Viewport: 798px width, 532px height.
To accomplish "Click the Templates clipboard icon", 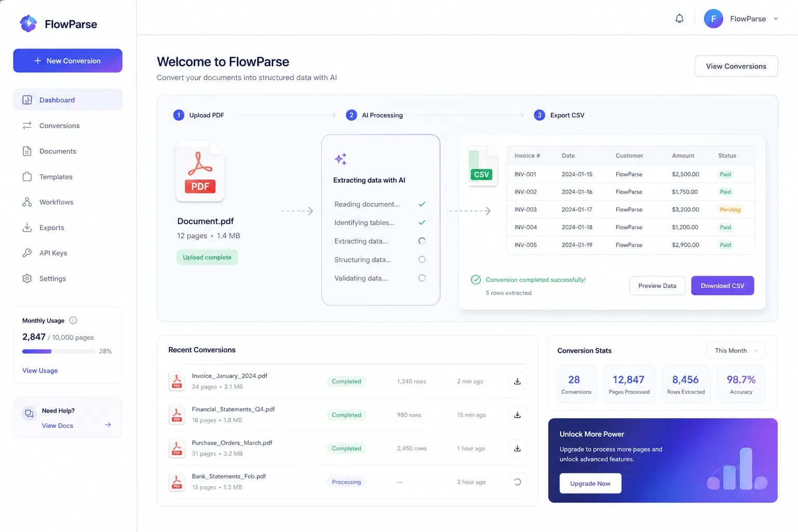I will click(27, 177).
